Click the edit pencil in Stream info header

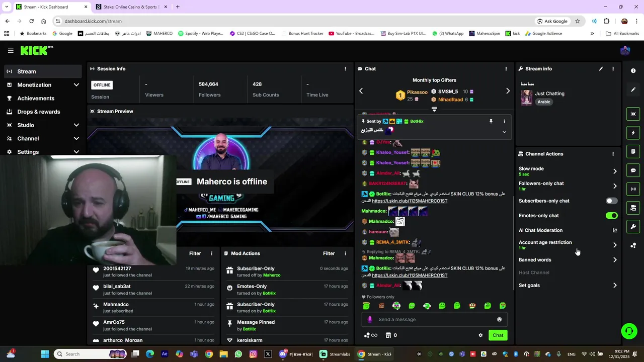point(601,69)
